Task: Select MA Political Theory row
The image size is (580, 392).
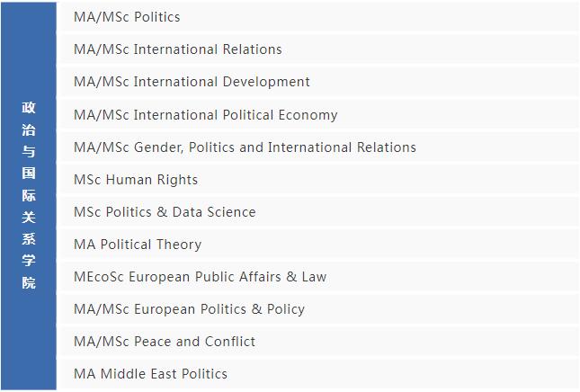Action: pyautogui.click(x=138, y=245)
